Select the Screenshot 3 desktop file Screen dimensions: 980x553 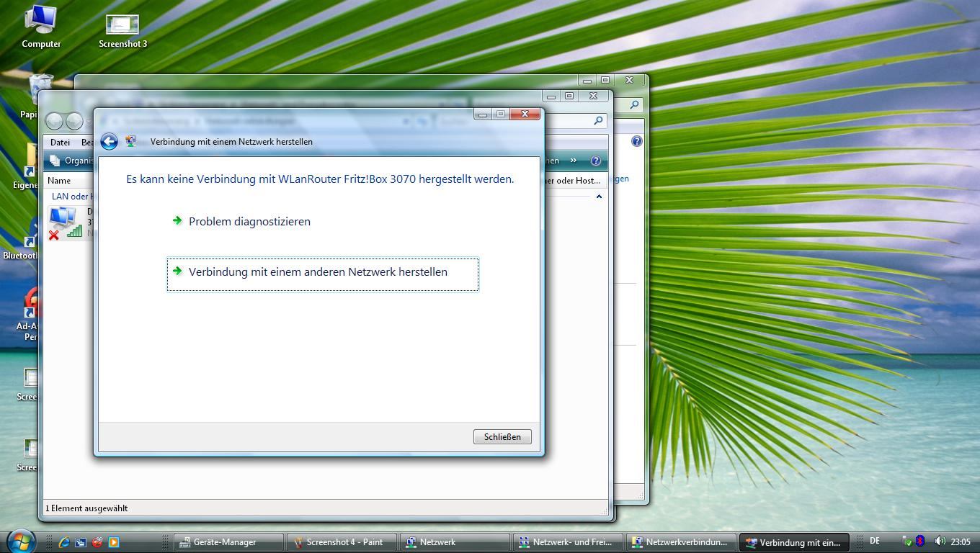click(122, 31)
